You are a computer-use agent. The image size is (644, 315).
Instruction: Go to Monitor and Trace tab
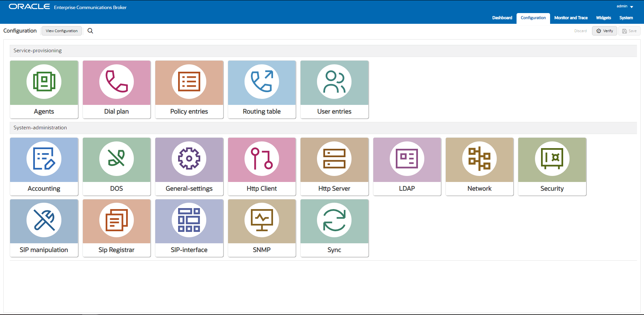[x=571, y=18]
